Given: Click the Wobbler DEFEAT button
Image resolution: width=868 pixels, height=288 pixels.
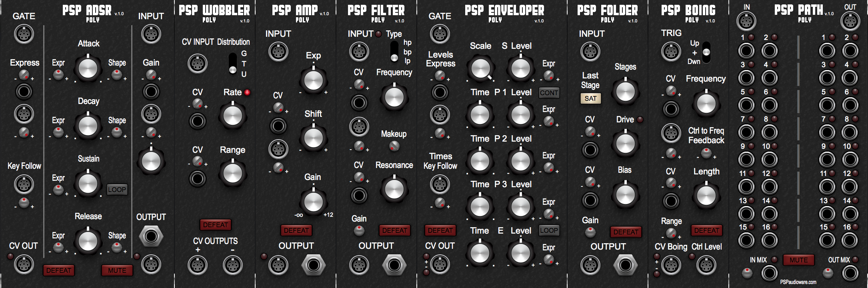Looking at the screenshot, I should click(216, 225).
